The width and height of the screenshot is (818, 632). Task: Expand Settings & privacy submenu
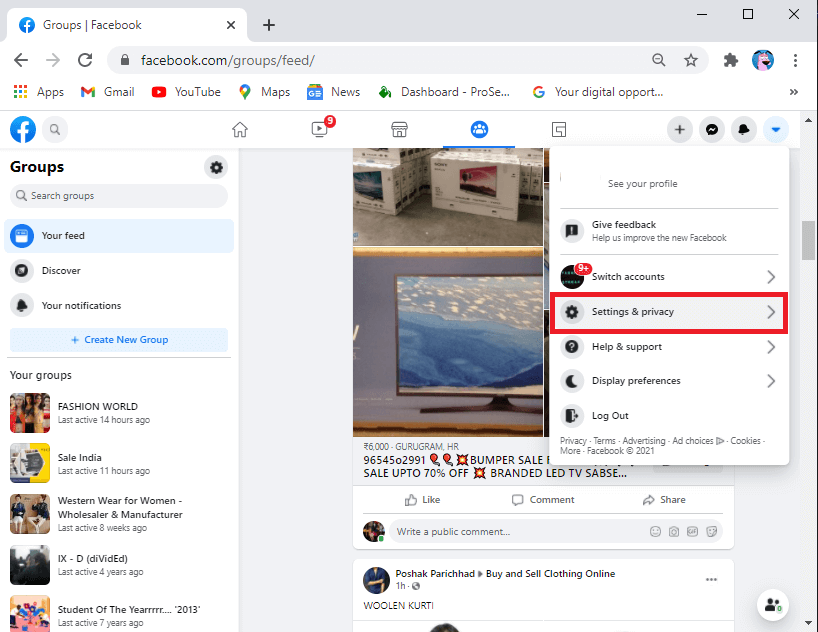pos(668,312)
